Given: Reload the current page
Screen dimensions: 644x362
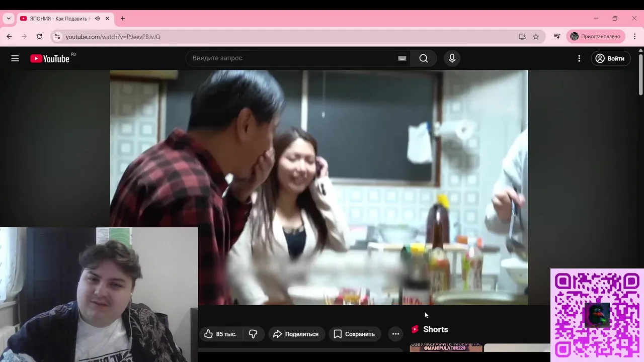Looking at the screenshot, I should coord(39,37).
